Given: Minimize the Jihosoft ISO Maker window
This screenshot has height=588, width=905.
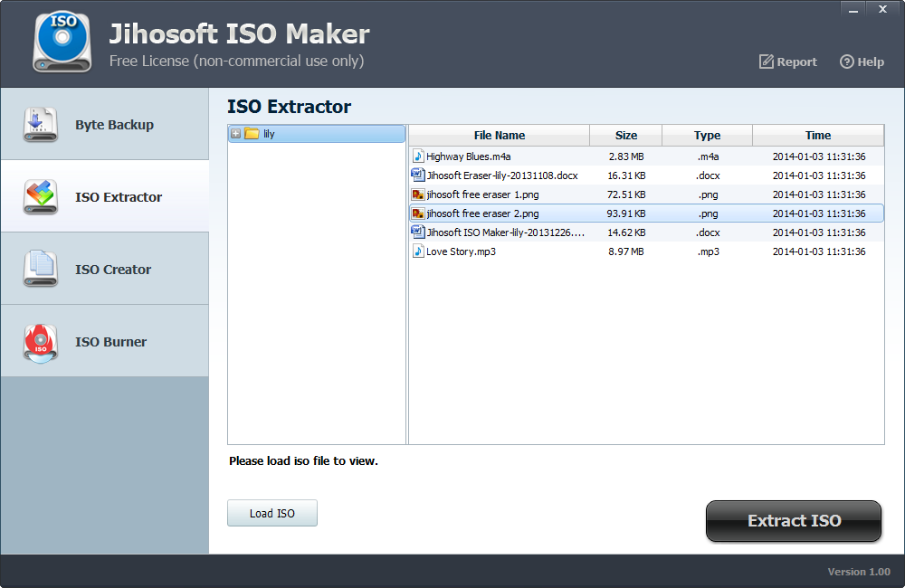Looking at the screenshot, I should [853, 9].
